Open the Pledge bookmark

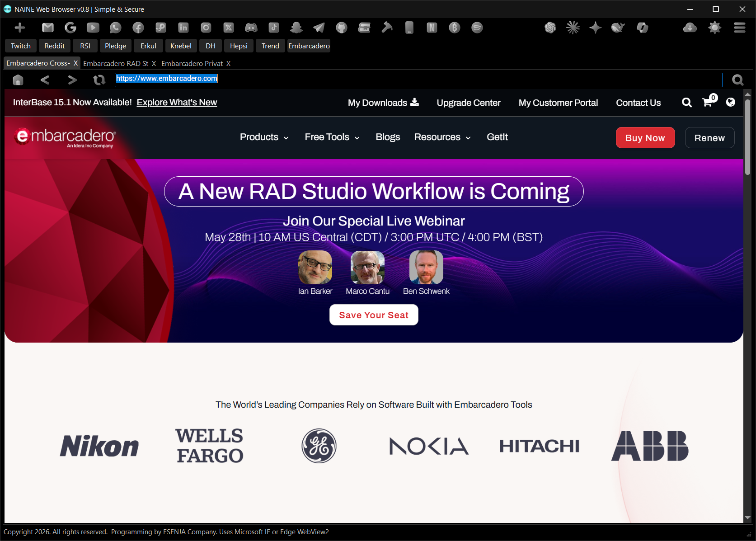click(x=116, y=46)
